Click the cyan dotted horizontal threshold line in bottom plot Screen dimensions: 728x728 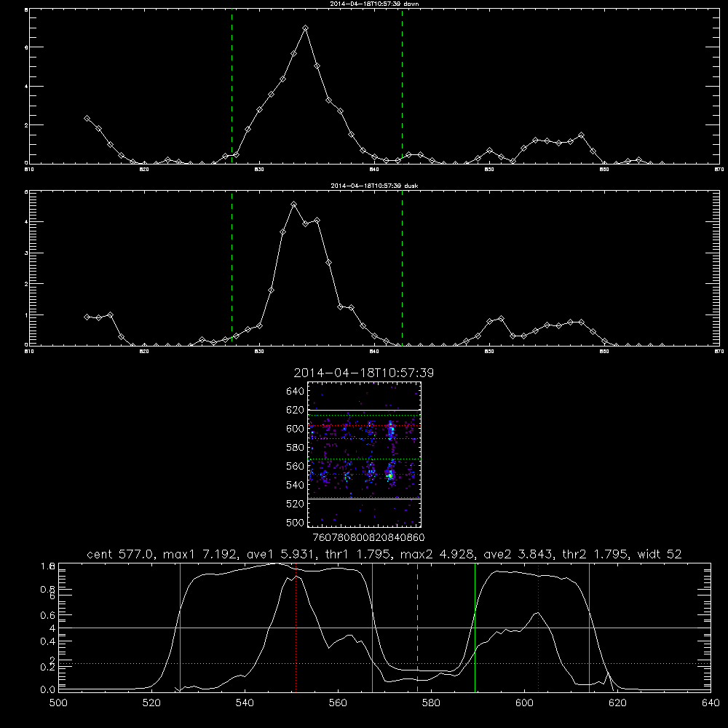click(x=384, y=663)
